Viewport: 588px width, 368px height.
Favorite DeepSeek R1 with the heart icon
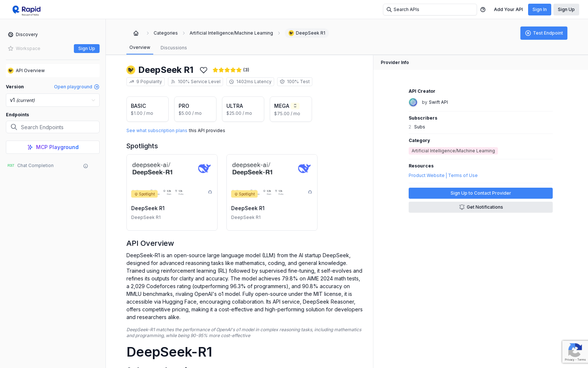click(204, 70)
